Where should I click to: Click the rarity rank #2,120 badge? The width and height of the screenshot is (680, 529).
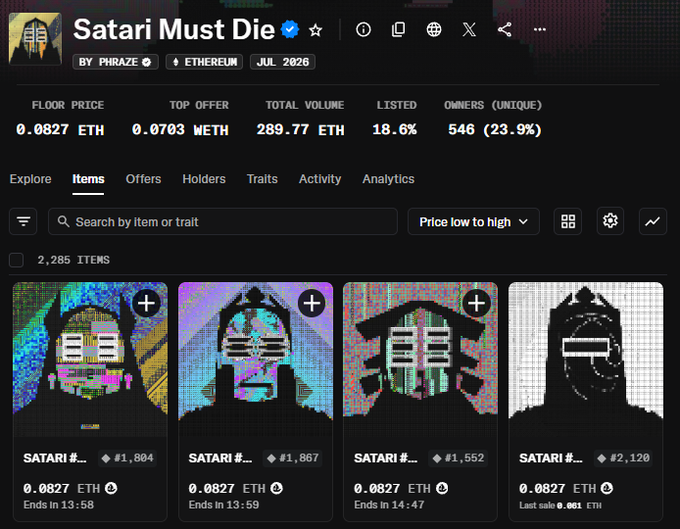[624, 458]
